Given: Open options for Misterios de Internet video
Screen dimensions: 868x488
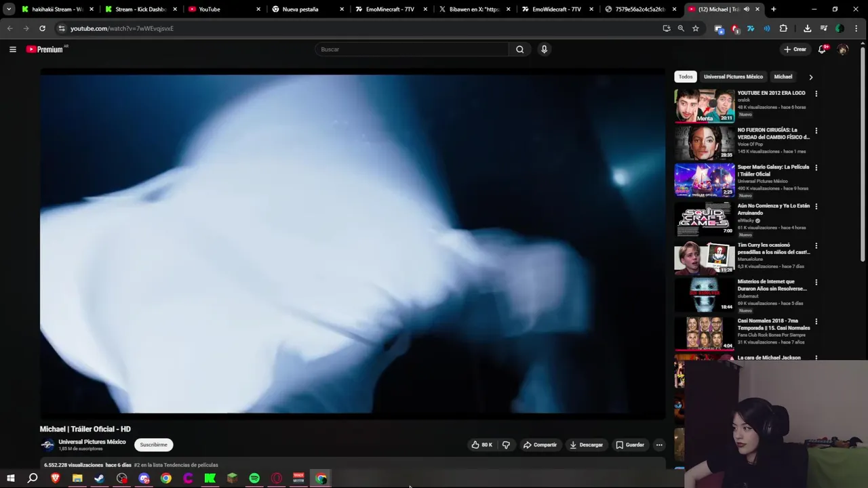Looking at the screenshot, I should coord(816,282).
